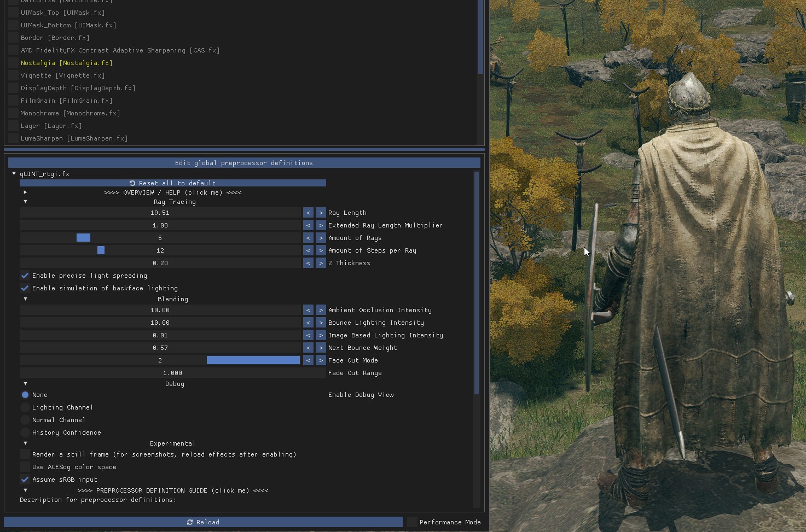Increase Next Bounce Weight arrow
This screenshot has height=532, width=806.
[321, 348]
